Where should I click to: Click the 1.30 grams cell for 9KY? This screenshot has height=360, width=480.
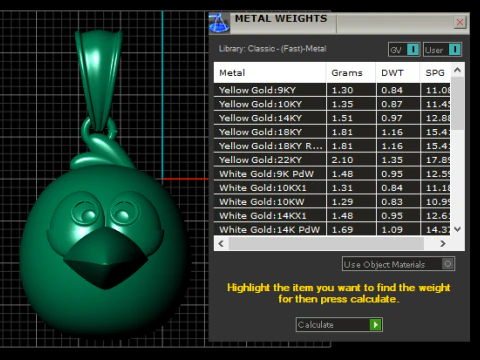[x=351, y=90]
